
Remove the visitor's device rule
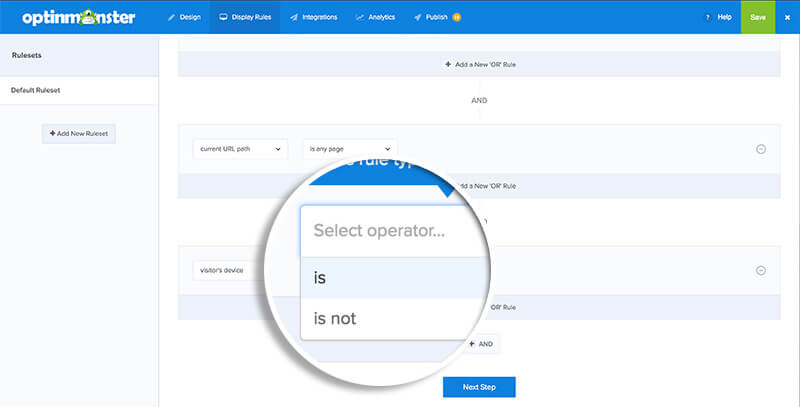(x=761, y=270)
